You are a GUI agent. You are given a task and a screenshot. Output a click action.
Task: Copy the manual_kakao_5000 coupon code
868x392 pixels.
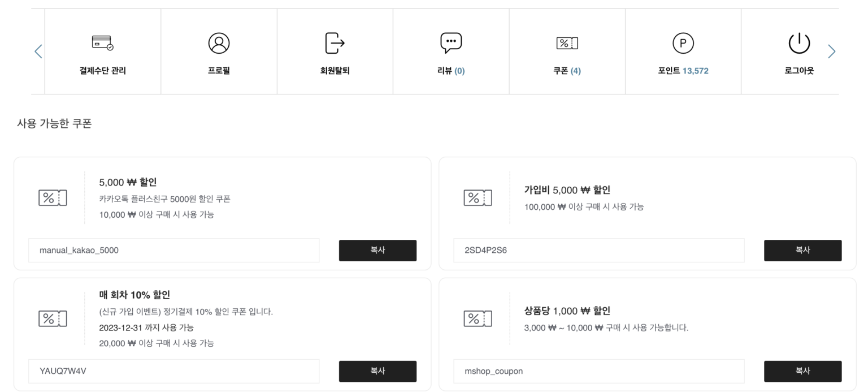[377, 250]
